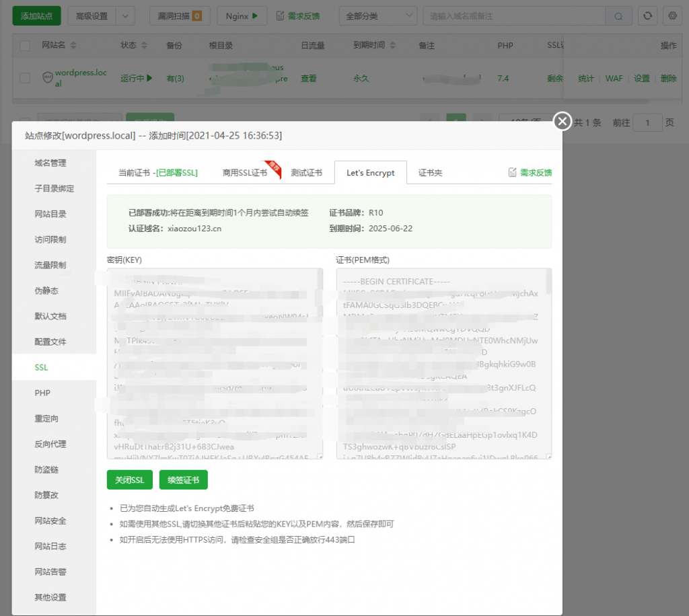Open 漏洞扫描 scanner

pyautogui.click(x=179, y=16)
